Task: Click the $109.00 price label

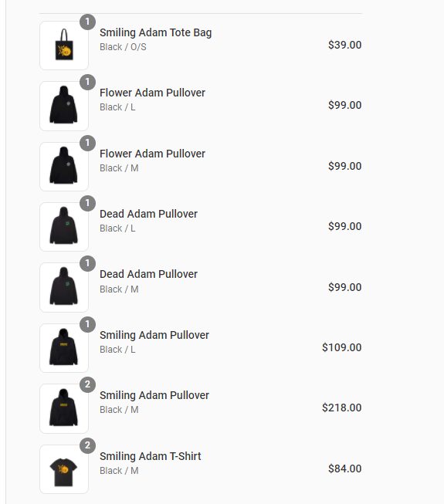Action: [342, 347]
